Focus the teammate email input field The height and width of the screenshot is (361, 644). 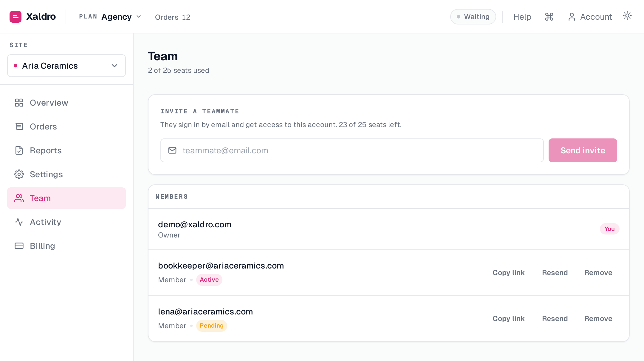[352, 150]
